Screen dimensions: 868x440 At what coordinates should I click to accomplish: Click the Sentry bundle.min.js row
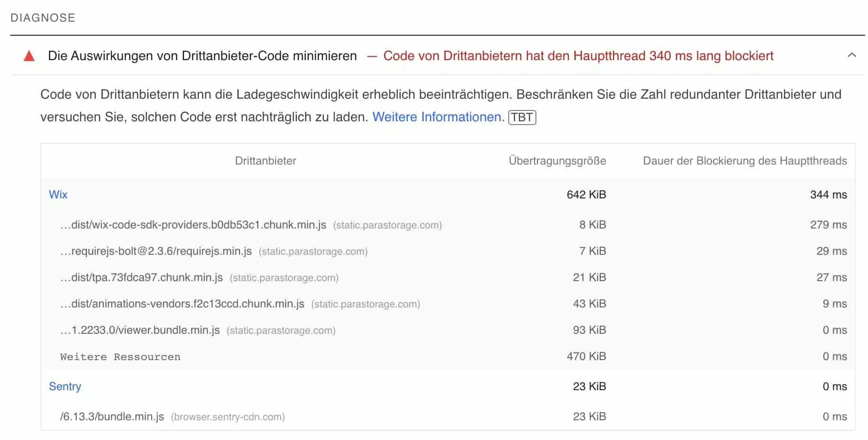(x=112, y=416)
